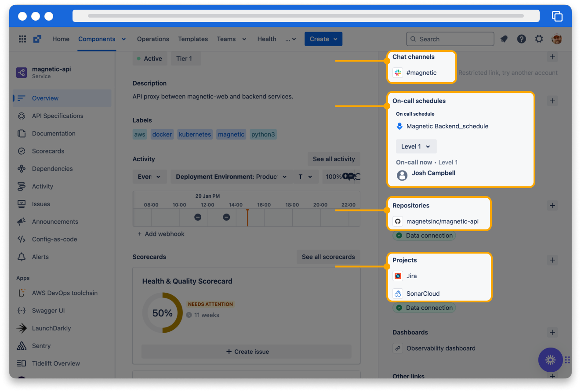The width and height of the screenshot is (581, 392).
Task: Click the Search input field
Action: (450, 39)
